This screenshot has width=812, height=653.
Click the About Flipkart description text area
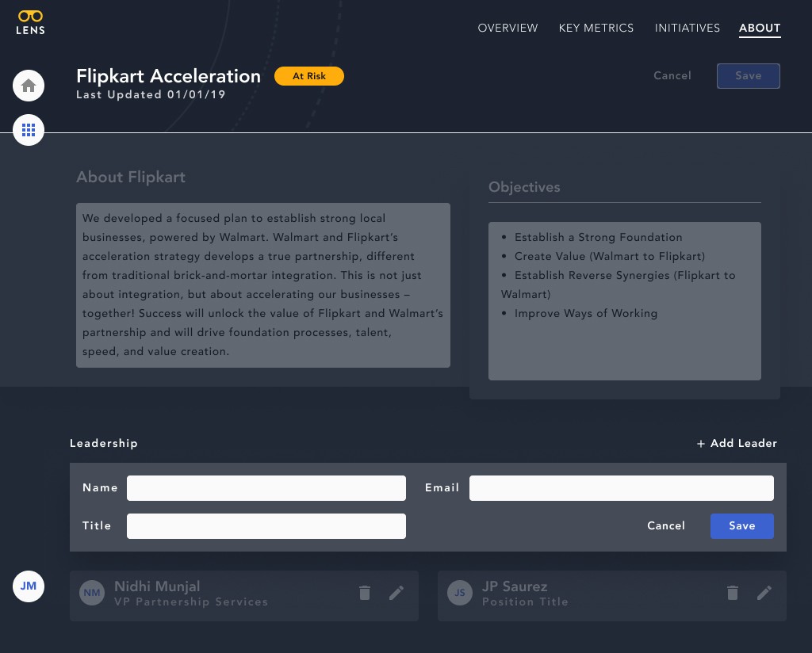coord(263,285)
